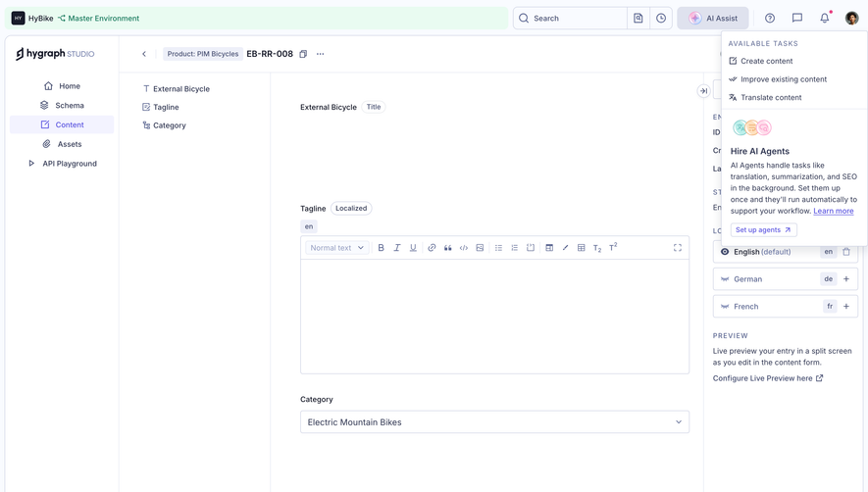Screen dimensions: 868x492
Task: Apply subscript formatting
Action: coord(596,248)
